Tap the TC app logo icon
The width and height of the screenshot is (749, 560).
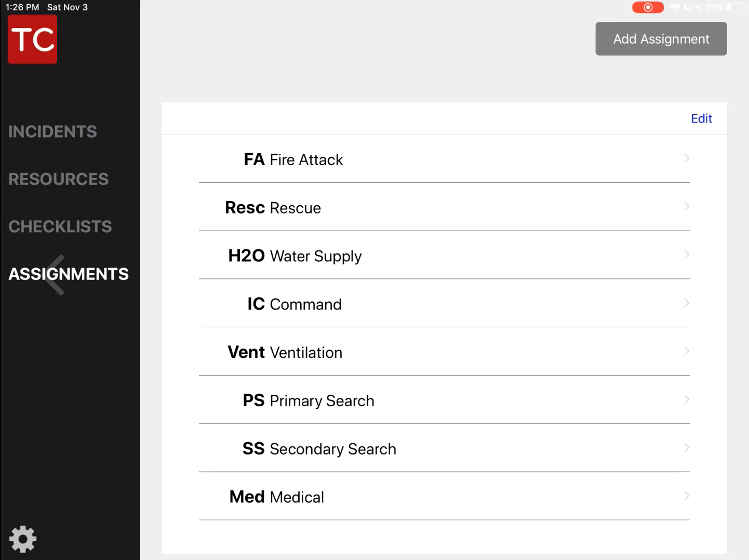tap(33, 39)
